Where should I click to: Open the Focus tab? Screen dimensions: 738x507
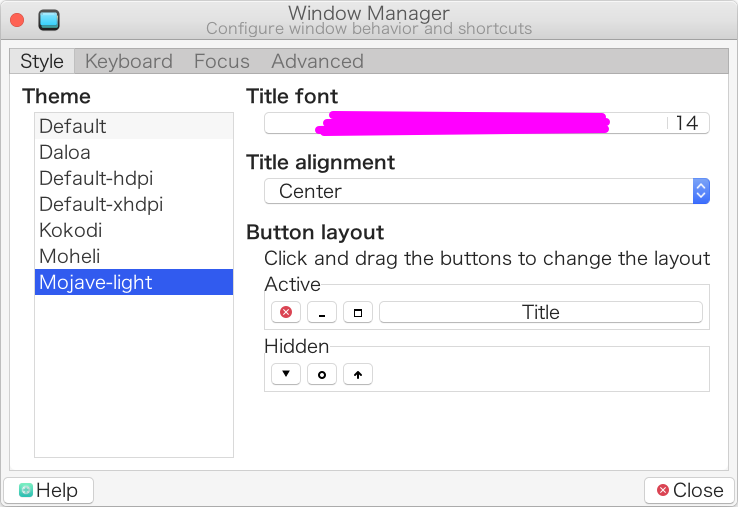222,61
